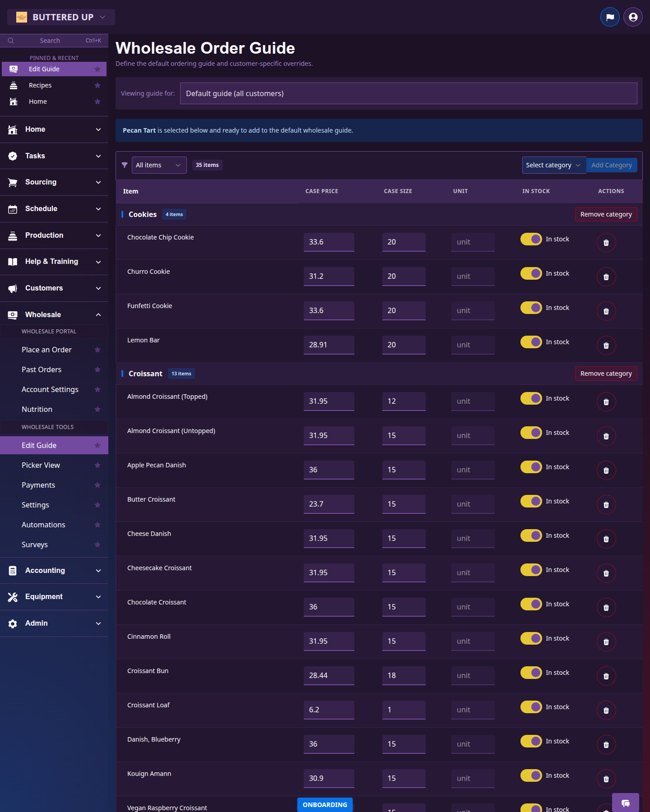Select Edit Guide under Wholesale Tools
The height and width of the screenshot is (812, 650).
tap(54, 445)
